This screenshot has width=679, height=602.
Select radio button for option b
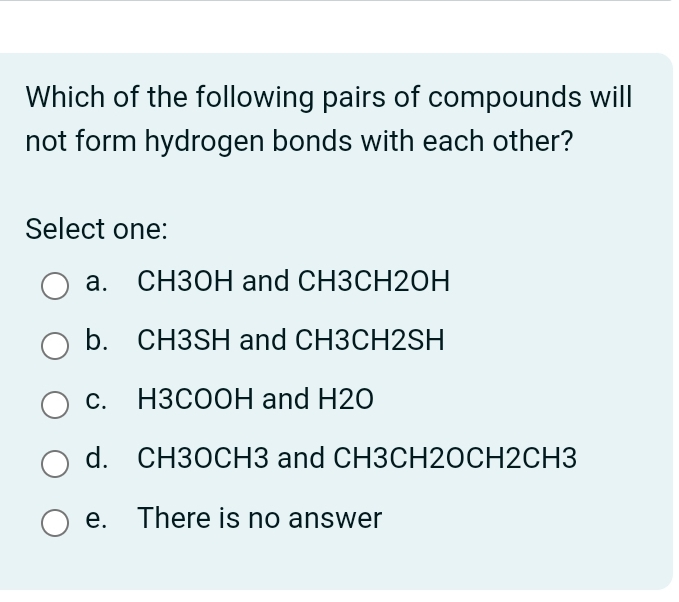[54, 345]
